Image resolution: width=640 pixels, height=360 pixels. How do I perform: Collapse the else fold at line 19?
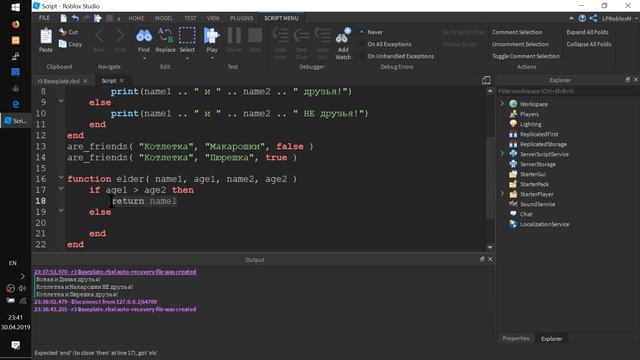point(61,210)
